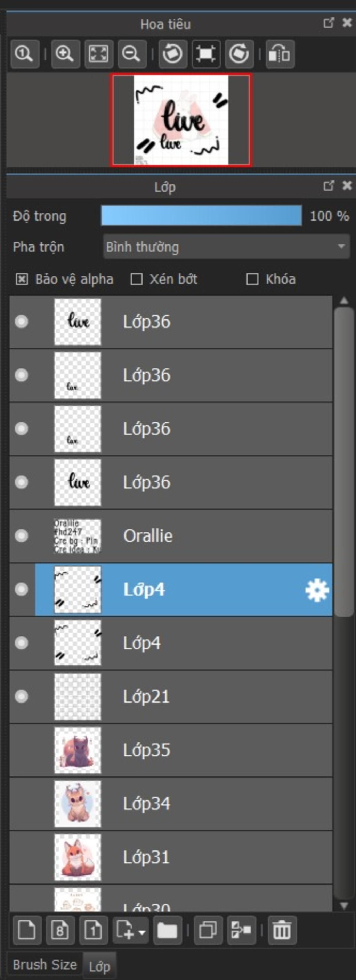Open the Pha trộn blend mode dropdown

226,247
